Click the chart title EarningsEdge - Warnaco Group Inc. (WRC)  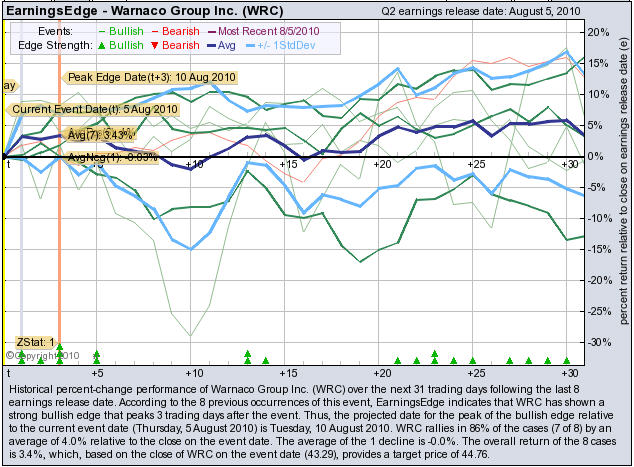point(145,10)
